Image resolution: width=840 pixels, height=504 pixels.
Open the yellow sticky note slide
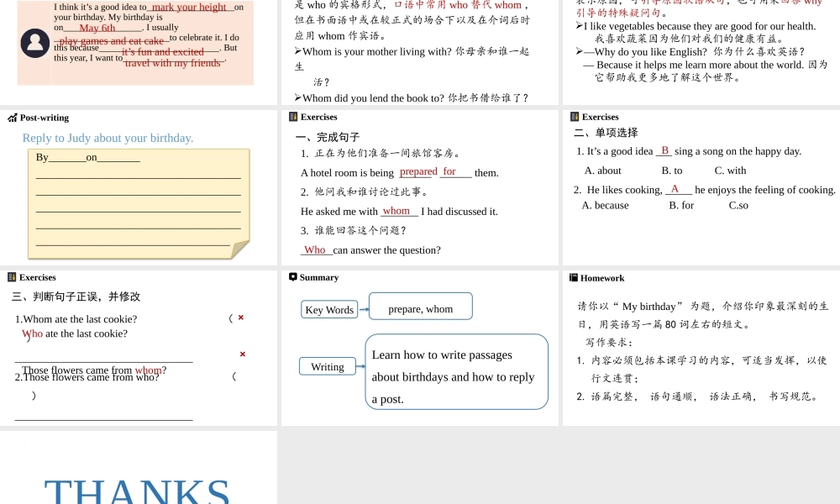pyautogui.click(x=139, y=187)
